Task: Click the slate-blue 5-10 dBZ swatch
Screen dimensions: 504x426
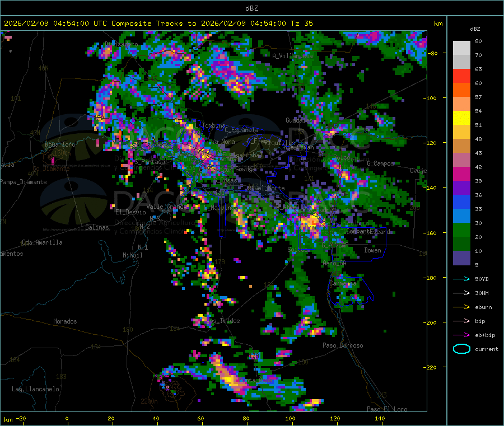Action: [461, 258]
